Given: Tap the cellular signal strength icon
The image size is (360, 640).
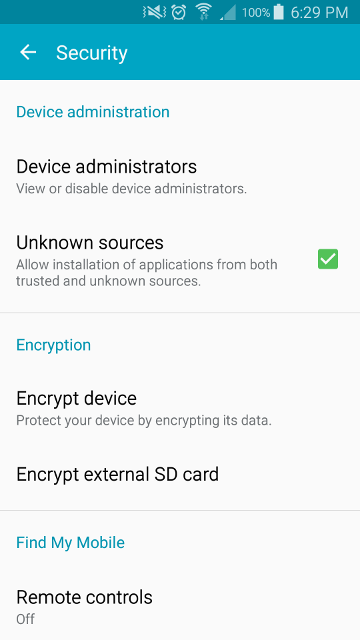Looking at the screenshot, I should [x=228, y=13].
